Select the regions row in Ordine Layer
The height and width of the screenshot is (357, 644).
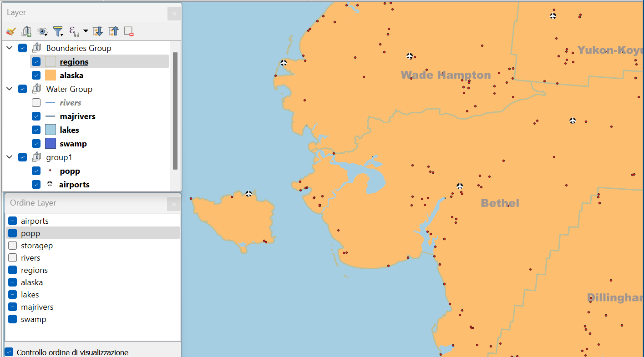(93, 270)
